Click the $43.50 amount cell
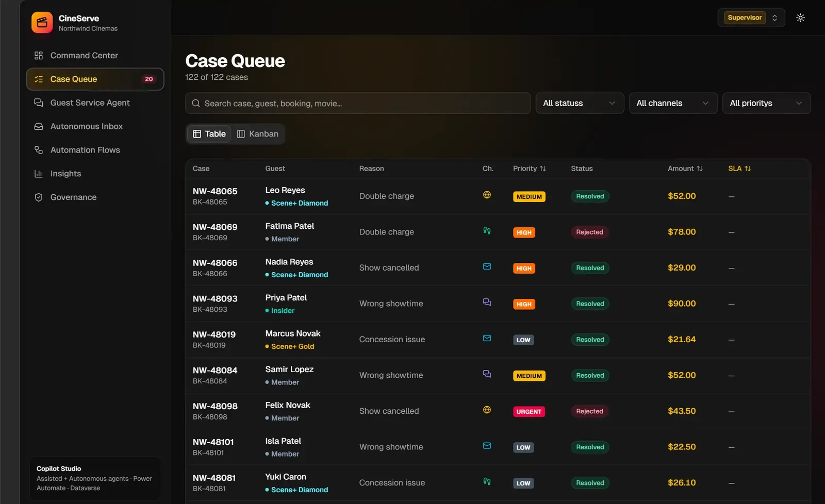 click(682, 411)
